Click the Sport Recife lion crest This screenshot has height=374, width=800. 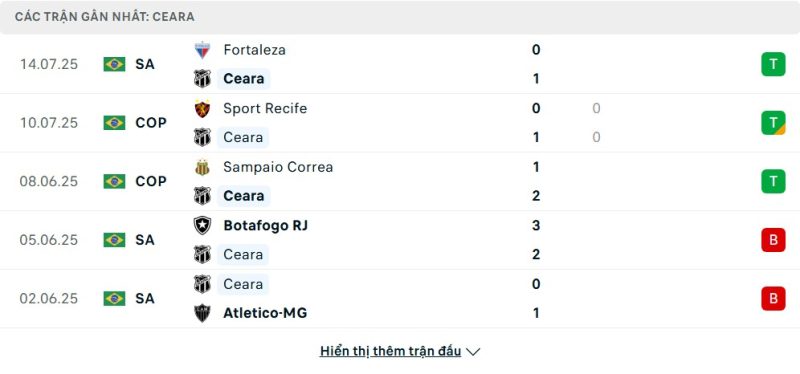point(203,109)
